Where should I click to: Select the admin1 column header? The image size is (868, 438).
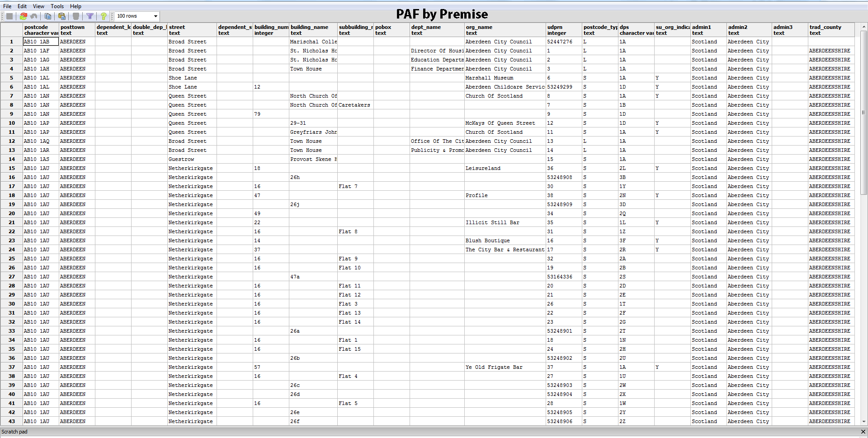tap(708, 30)
